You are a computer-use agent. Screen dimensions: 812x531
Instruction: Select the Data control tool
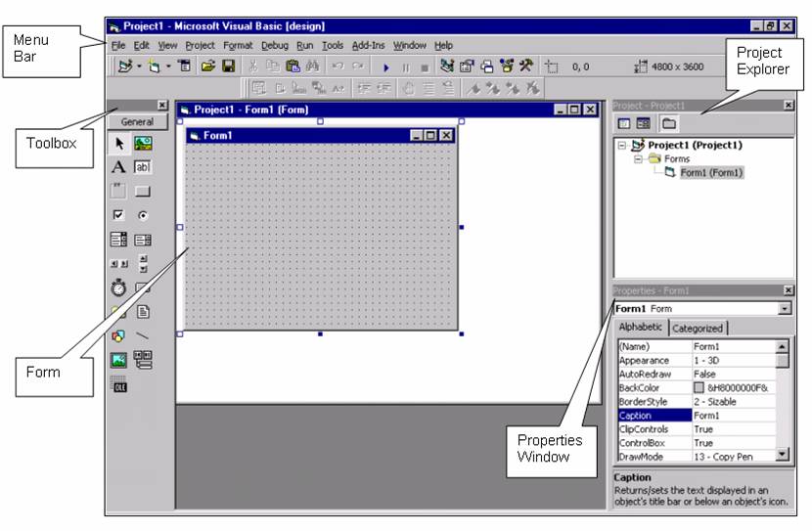(x=143, y=359)
